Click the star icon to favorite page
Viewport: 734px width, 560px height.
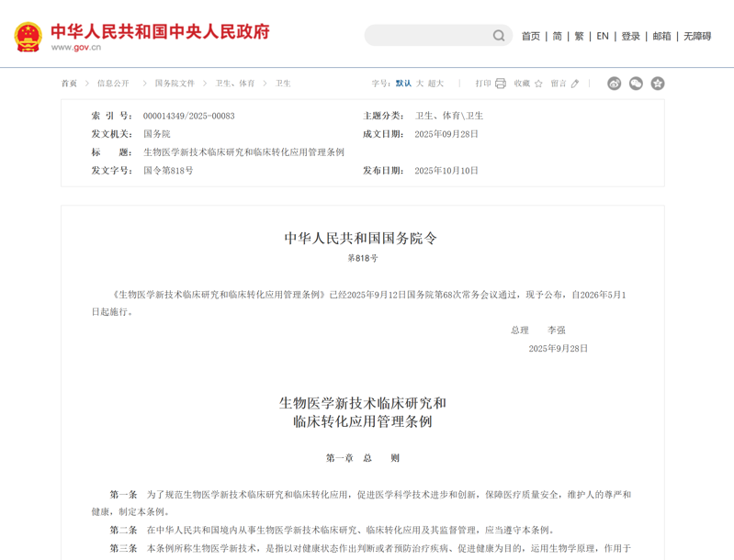(538, 84)
